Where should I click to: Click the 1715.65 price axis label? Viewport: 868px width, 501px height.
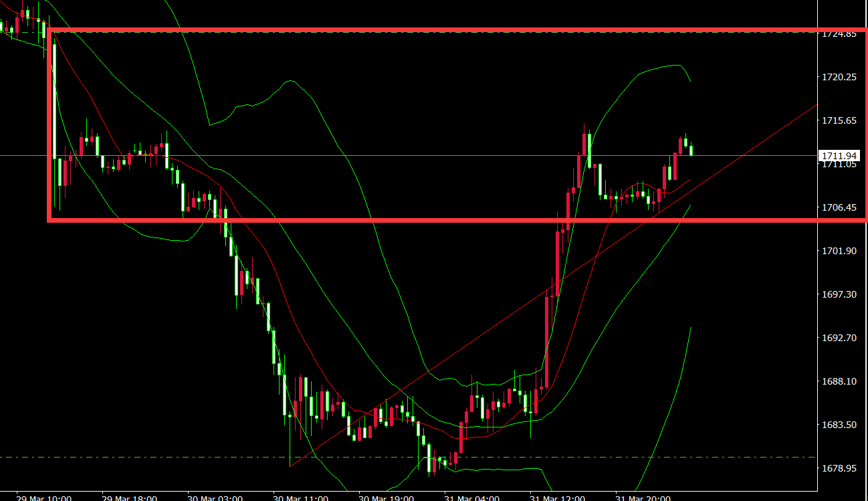click(x=840, y=121)
